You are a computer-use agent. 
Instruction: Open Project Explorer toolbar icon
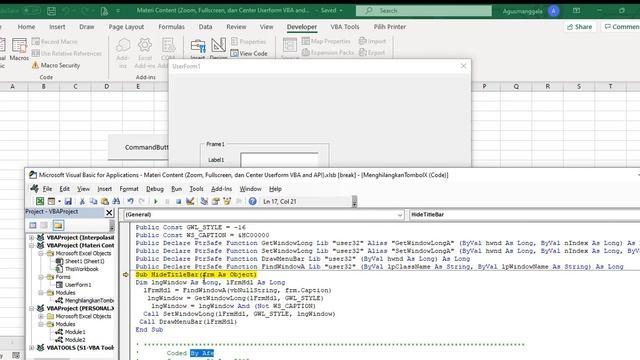pyautogui.click(x=204, y=201)
